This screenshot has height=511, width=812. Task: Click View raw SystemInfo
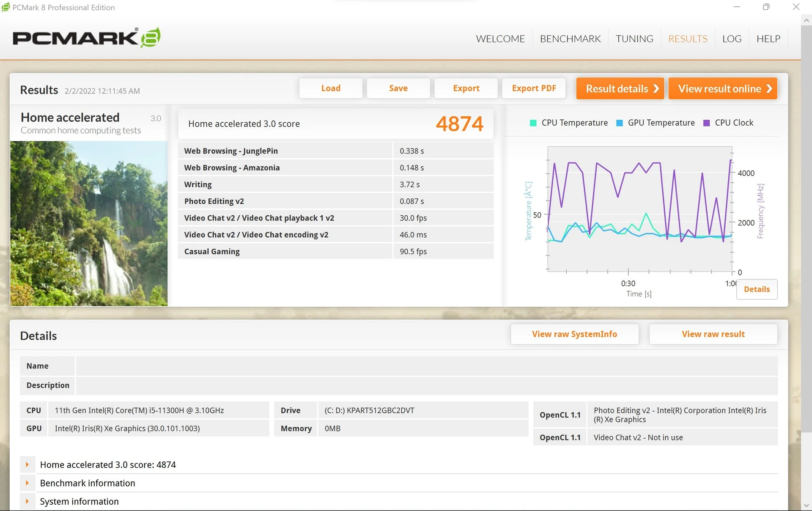tap(574, 334)
